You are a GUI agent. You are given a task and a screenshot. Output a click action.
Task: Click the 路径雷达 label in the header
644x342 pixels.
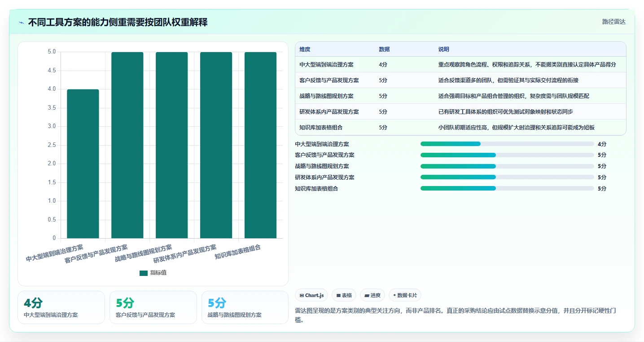(x=613, y=22)
